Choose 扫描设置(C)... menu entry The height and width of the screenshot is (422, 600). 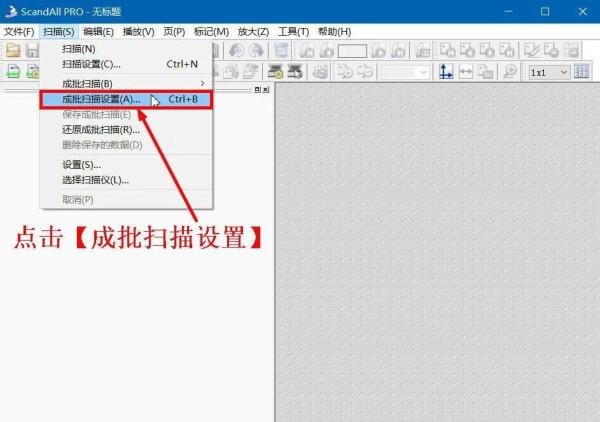pyautogui.click(x=126, y=64)
